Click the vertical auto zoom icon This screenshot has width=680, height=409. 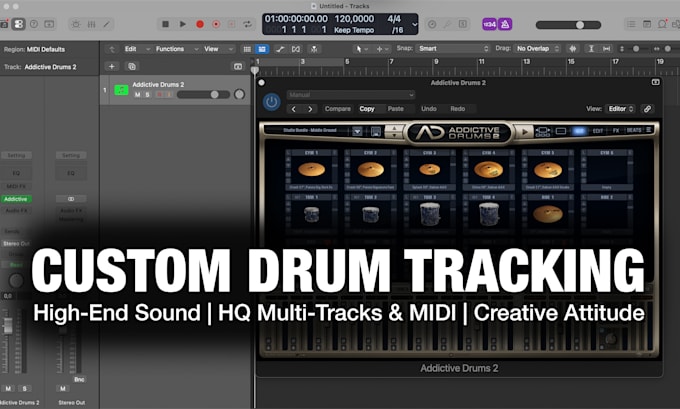click(591, 49)
